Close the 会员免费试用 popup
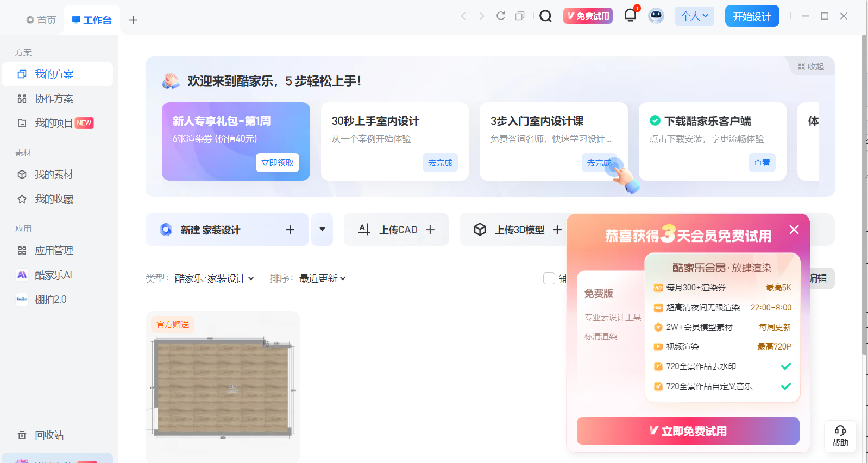Screen dimensions: 868x463 pos(794,230)
